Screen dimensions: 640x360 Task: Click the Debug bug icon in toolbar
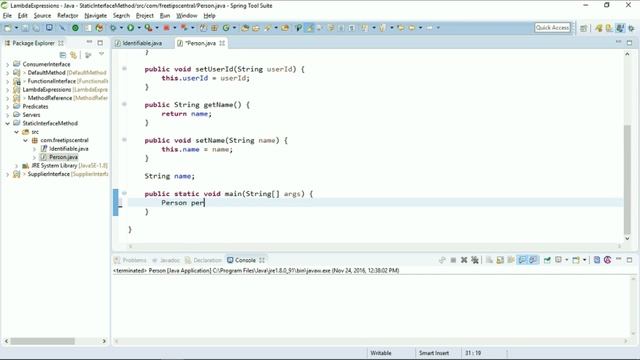click(113, 28)
